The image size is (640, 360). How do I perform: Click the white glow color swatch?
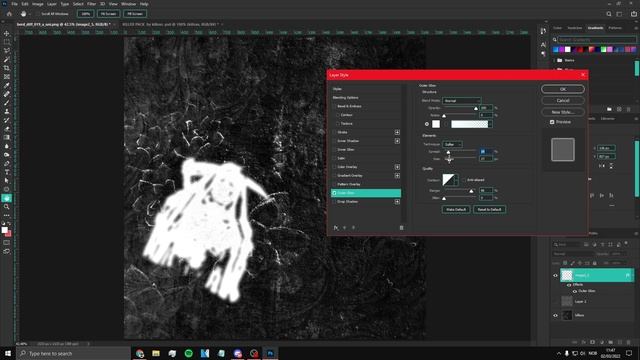click(x=436, y=124)
